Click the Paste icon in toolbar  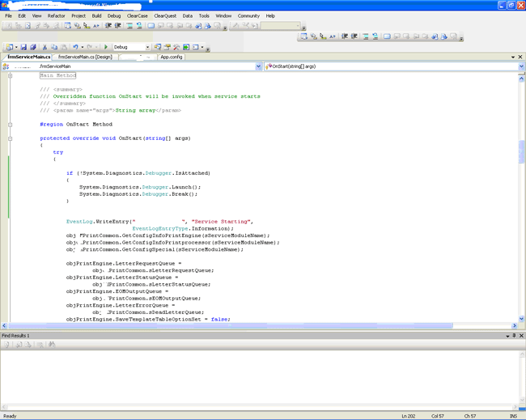(x=64, y=47)
